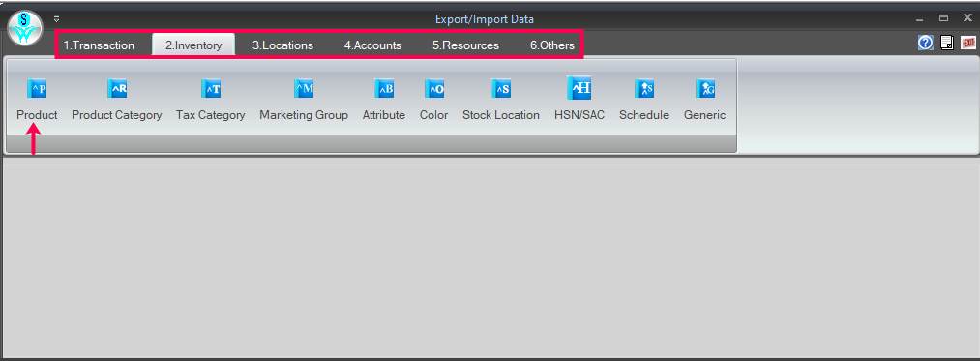The height and width of the screenshot is (361, 980).
Task: Open the document icon beside help
Action: point(947,43)
